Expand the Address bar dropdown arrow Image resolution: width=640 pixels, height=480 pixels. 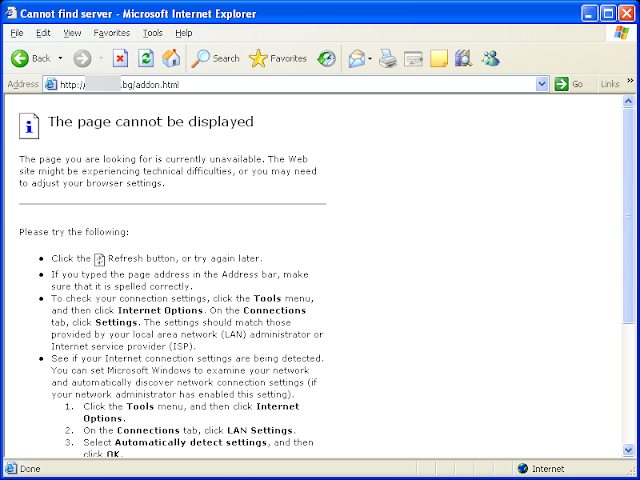pos(542,84)
